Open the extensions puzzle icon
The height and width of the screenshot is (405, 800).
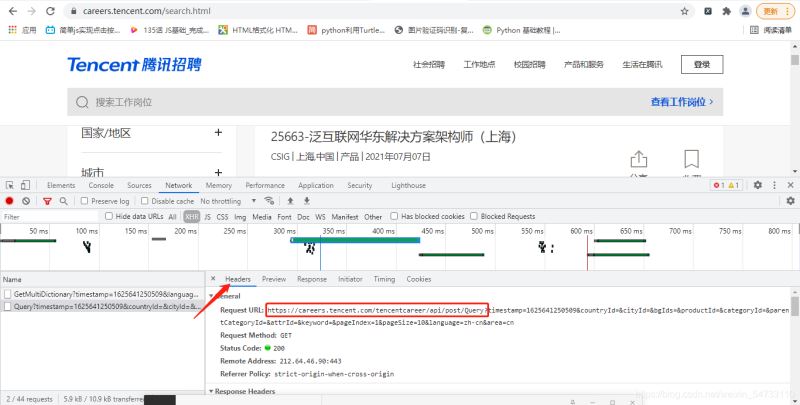pos(727,11)
